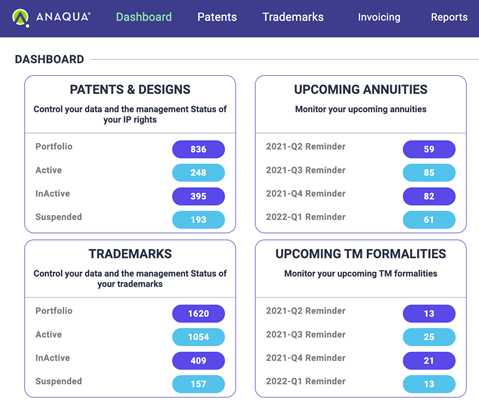Select the Patents Portfolio 836 badge
This screenshot has width=479, height=414.
[198, 149]
